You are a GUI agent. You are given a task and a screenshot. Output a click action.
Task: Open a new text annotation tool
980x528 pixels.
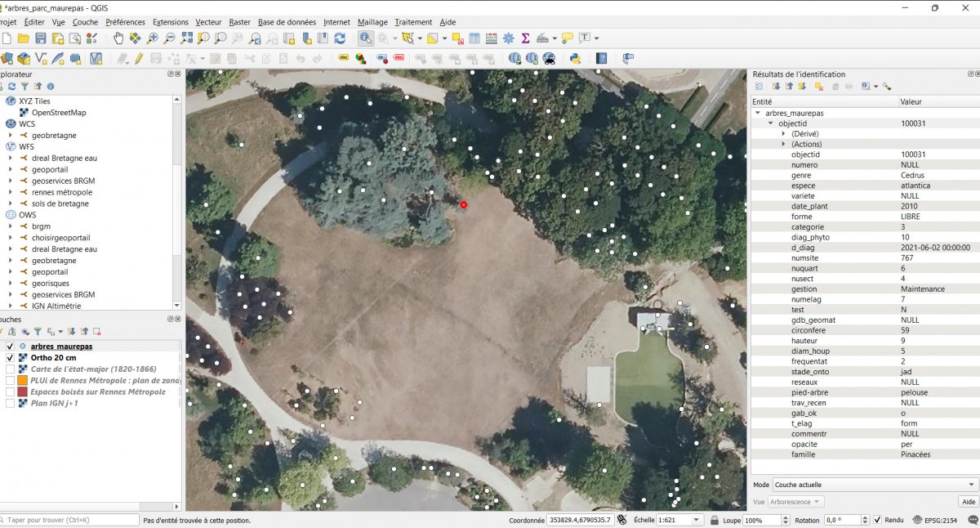pyautogui.click(x=584, y=38)
